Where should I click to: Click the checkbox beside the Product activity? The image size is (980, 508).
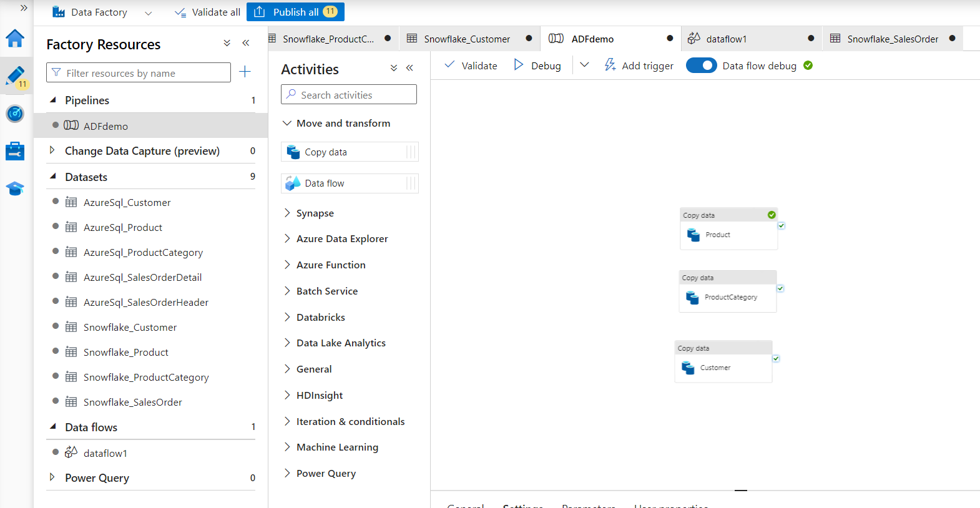coord(782,226)
